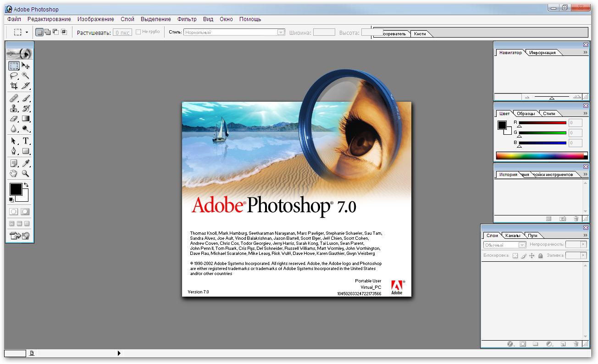
Task: Open the 'Непрозрачность' opacity arrow
Action: (583, 245)
